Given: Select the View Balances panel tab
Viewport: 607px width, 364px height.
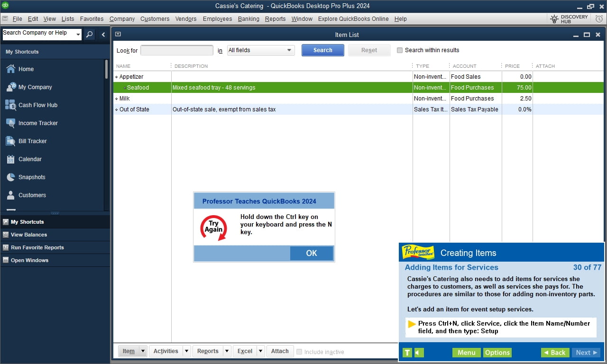Looking at the screenshot, I should click(x=55, y=235).
